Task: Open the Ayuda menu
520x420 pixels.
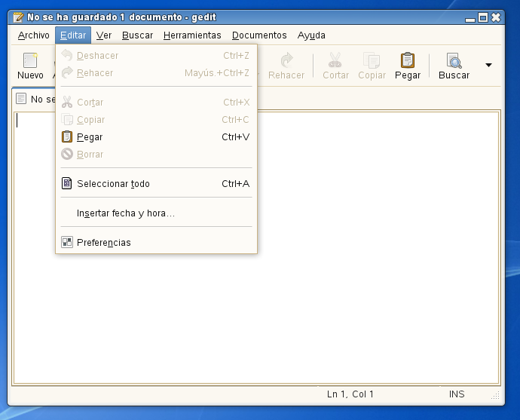Action: [311, 35]
